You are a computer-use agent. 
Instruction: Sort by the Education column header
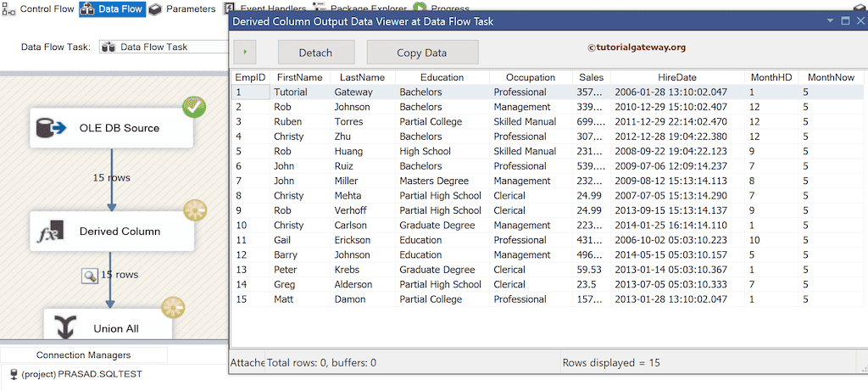[x=442, y=77]
